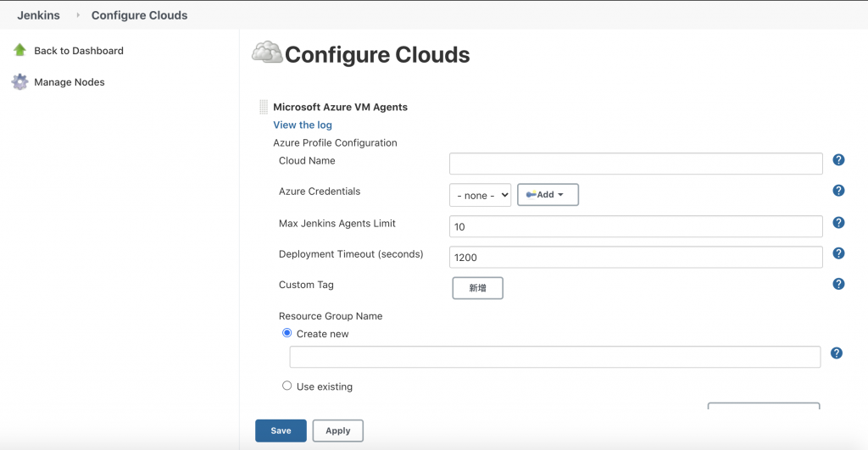Open help for Max Jenkins Agents Limit

(x=838, y=223)
